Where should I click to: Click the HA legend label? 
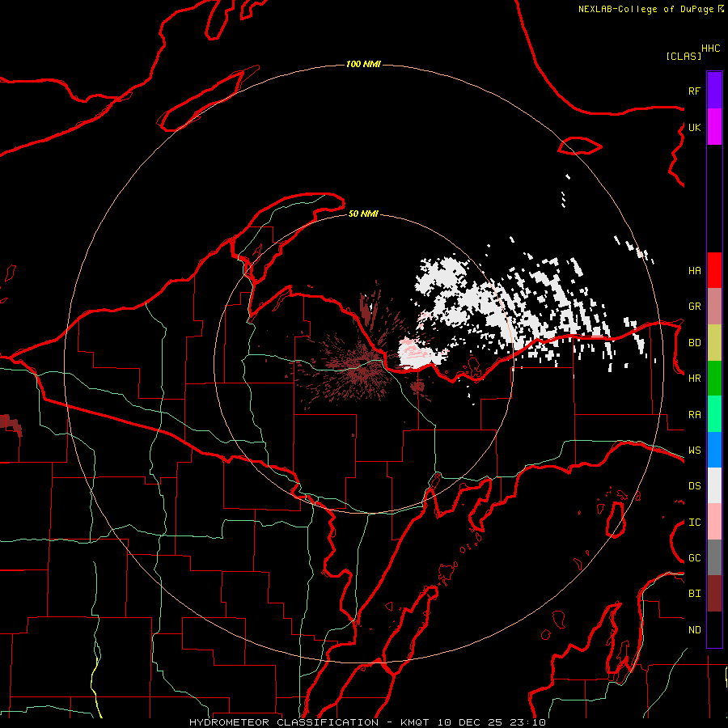pyautogui.click(x=694, y=270)
